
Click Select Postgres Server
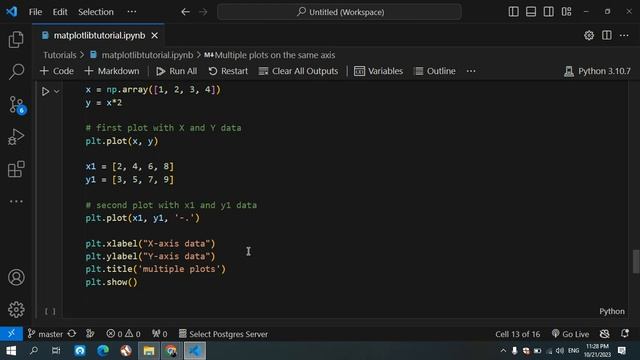pos(223,334)
